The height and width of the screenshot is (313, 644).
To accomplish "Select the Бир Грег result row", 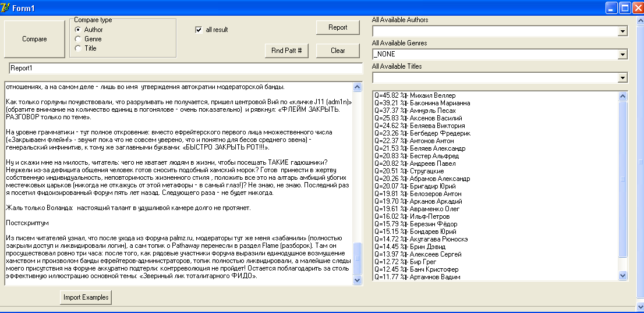I will 496,262.
